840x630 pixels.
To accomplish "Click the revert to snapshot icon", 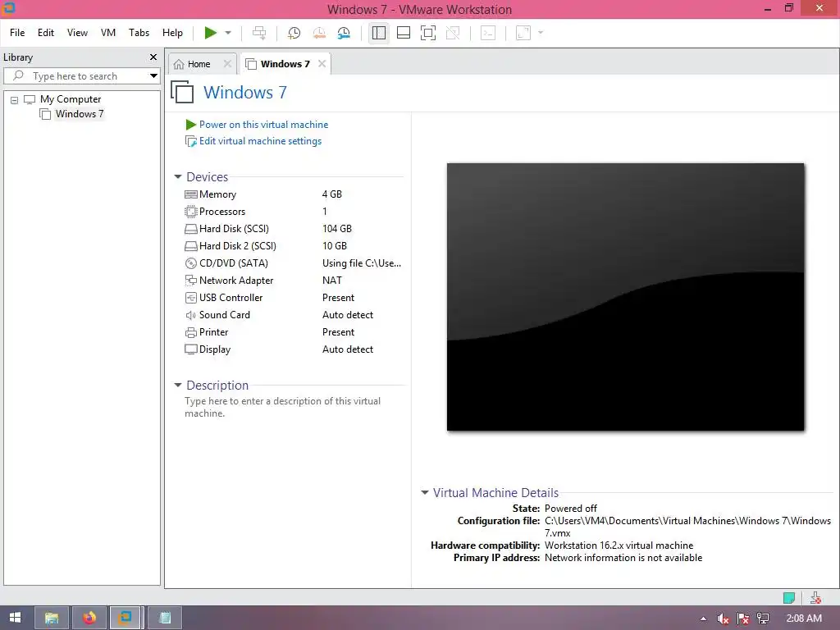I will [x=319, y=33].
